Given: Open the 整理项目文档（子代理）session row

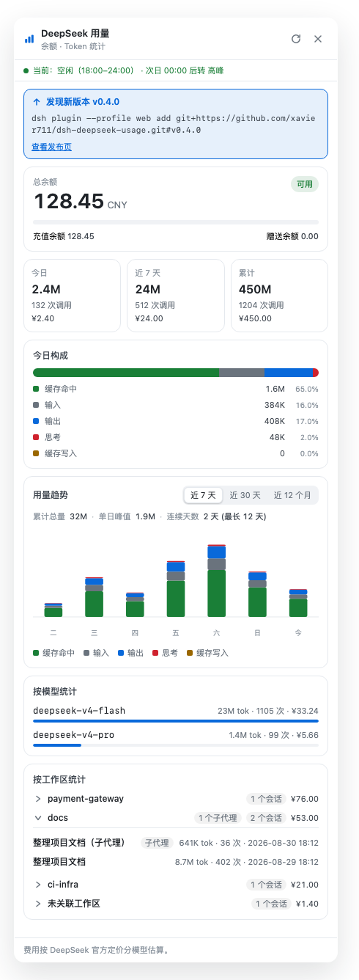Looking at the screenshot, I should tap(176, 843).
